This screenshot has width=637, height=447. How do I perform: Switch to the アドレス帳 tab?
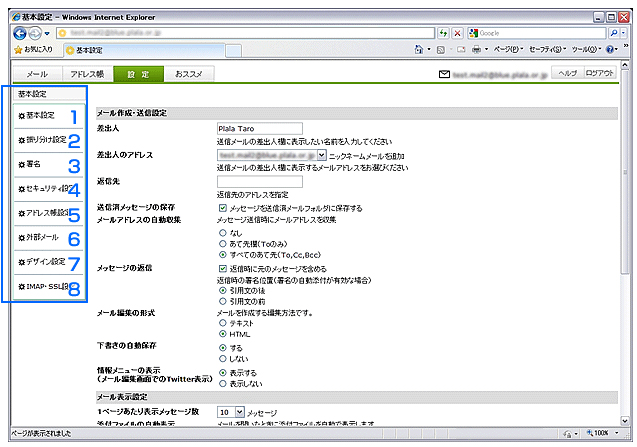87,74
